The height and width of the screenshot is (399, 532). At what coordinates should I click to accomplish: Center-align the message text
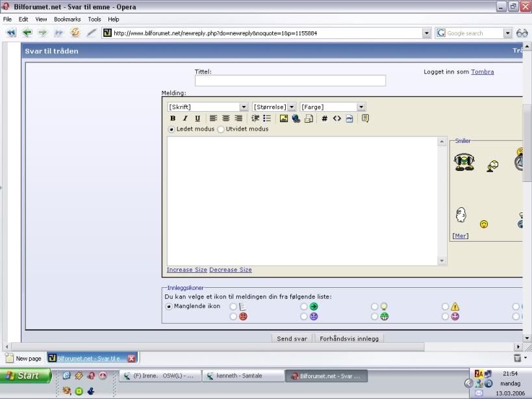click(225, 118)
